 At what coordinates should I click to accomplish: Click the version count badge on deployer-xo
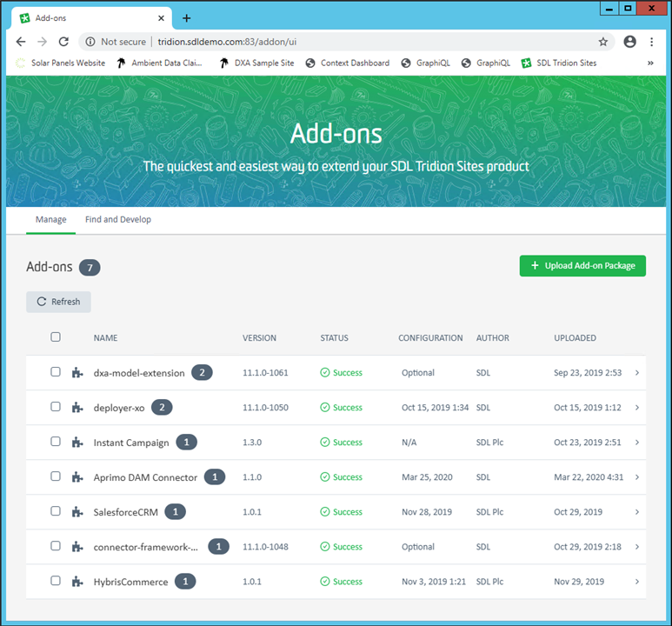162,407
